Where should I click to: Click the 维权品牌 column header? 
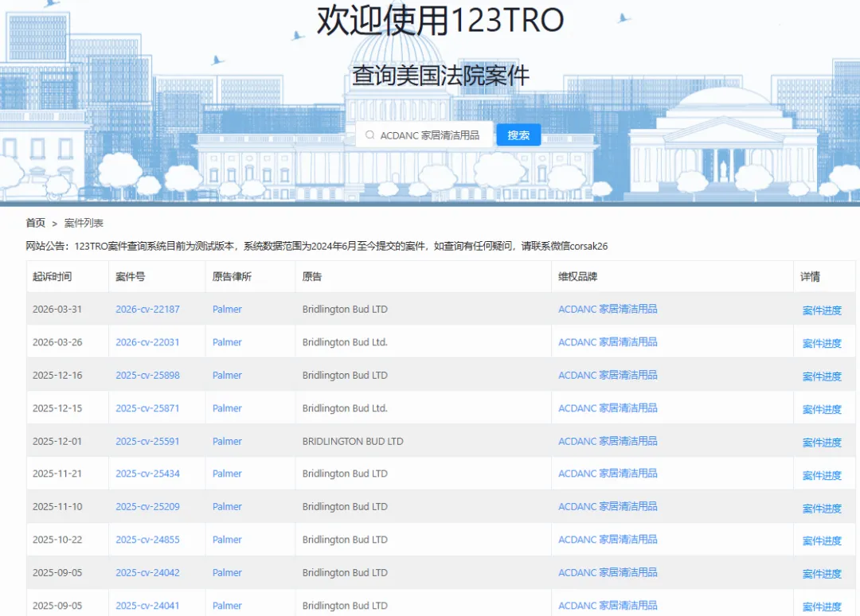577,277
